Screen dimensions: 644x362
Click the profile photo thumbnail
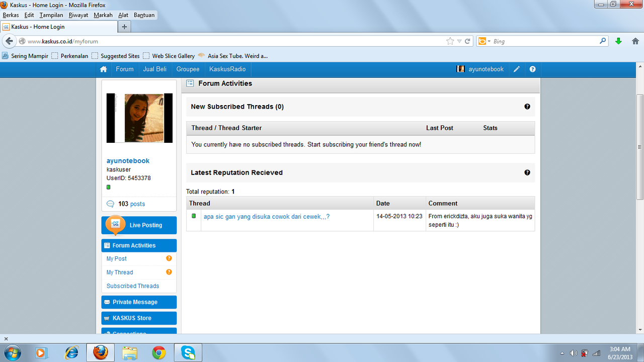139,118
